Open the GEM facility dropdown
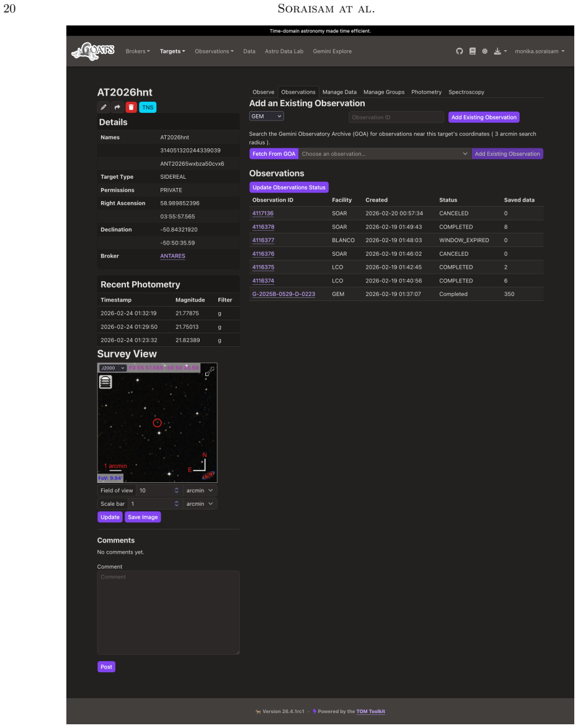Image resolution: width=578 pixels, height=728 pixels. 266,117
